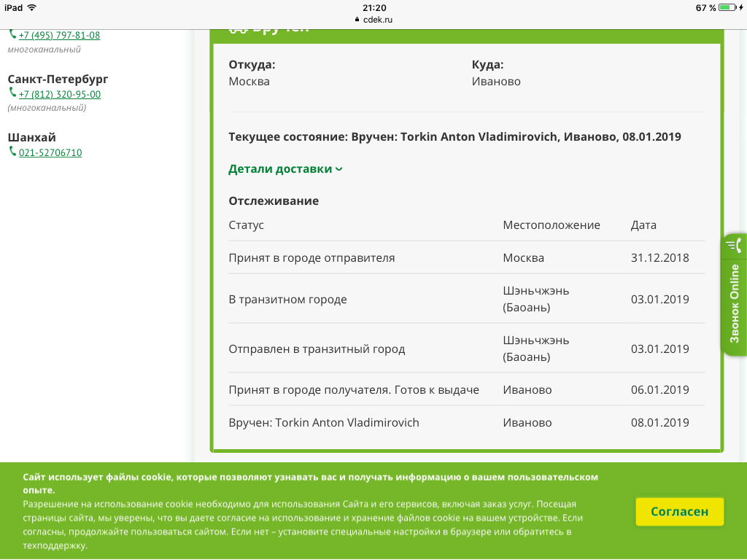
Task: Click the Текущее состояние status line
Action: coord(454,137)
